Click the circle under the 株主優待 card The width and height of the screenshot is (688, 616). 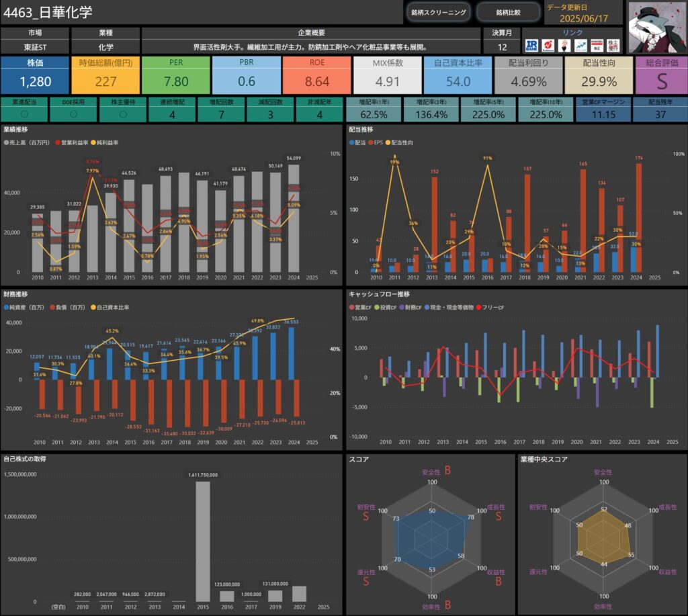pyautogui.click(x=124, y=114)
